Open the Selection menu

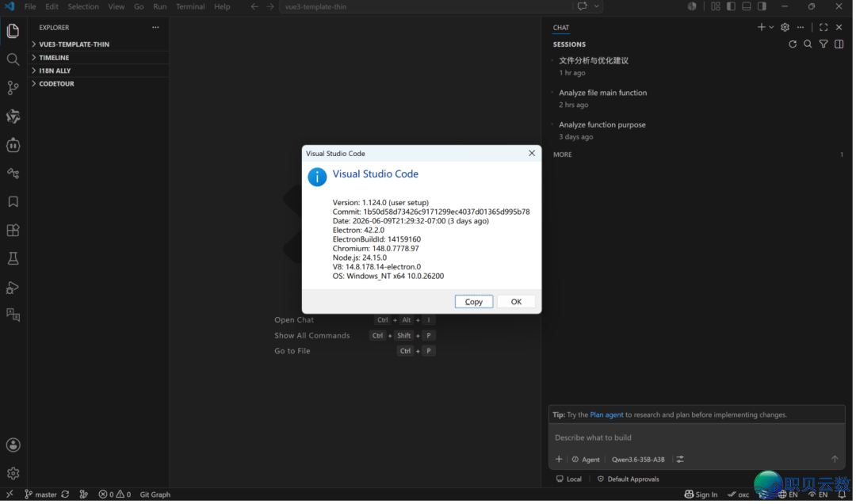pyautogui.click(x=83, y=6)
